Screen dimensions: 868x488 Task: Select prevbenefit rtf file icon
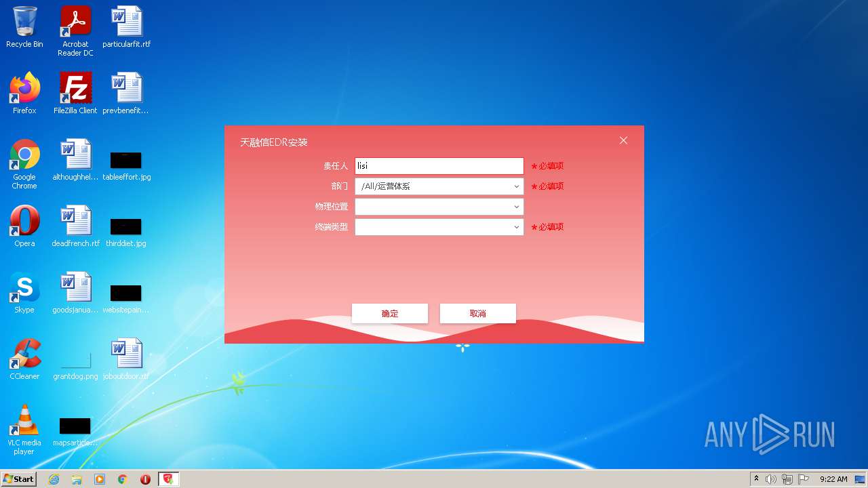pyautogui.click(x=126, y=94)
